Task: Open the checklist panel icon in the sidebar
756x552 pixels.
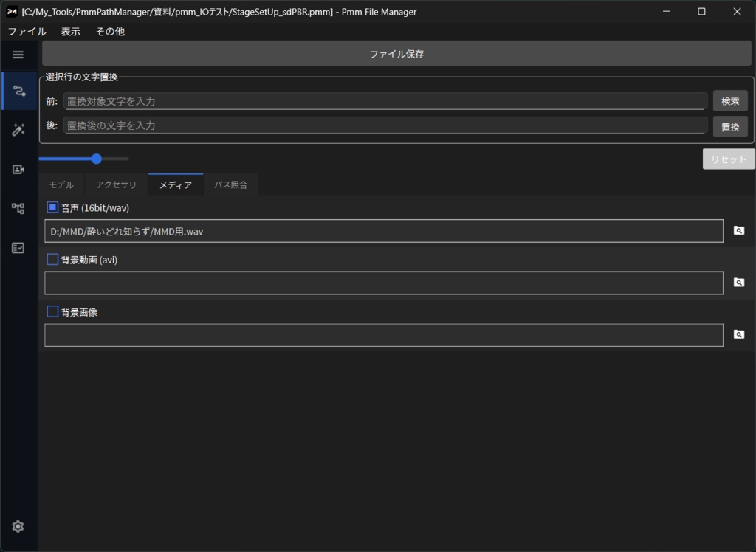Action: [18, 248]
